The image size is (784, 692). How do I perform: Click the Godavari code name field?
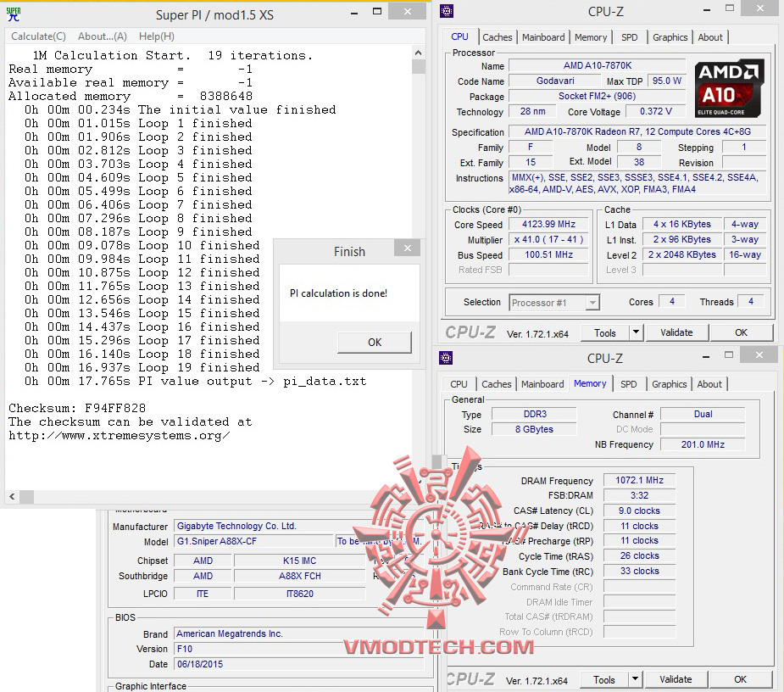554,81
